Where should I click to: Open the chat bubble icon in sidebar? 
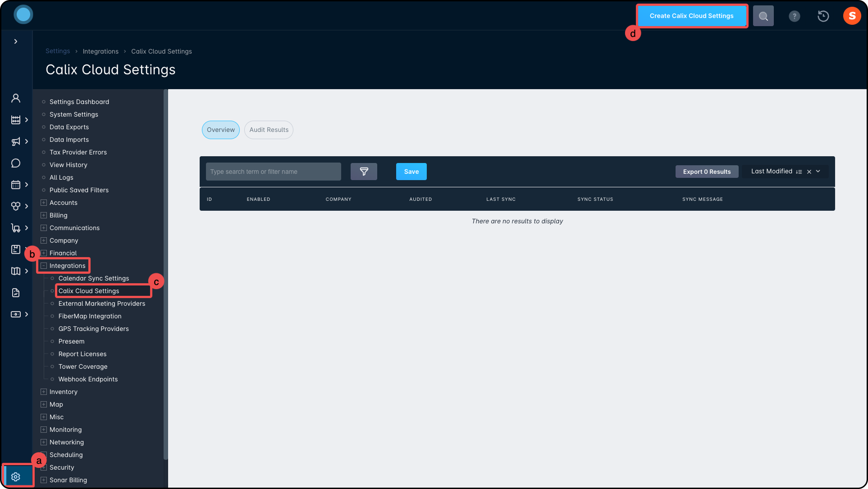[x=16, y=163]
